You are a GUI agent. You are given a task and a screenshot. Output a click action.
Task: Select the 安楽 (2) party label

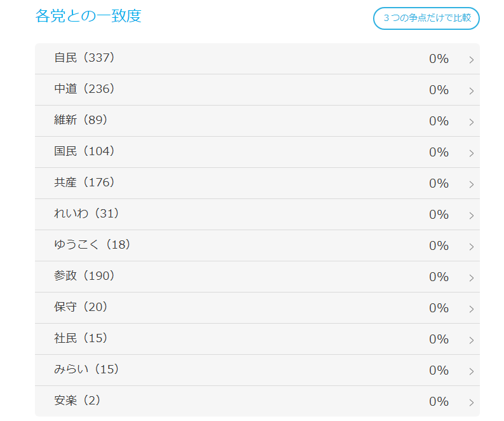pos(77,401)
